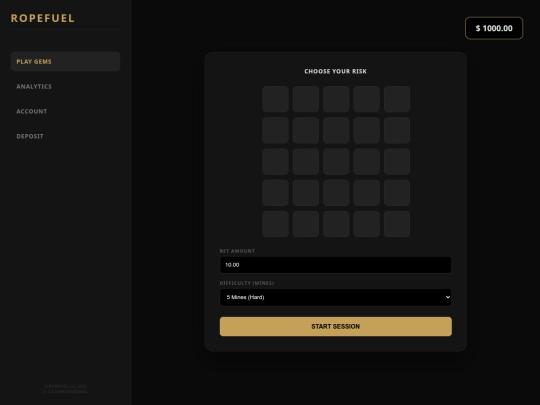Pick the tile in row 3, column 2
Screen dimensions: 540x405
(306, 162)
